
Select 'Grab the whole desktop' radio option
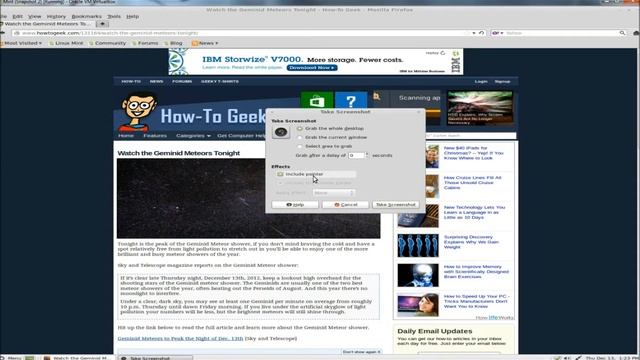click(330, 128)
